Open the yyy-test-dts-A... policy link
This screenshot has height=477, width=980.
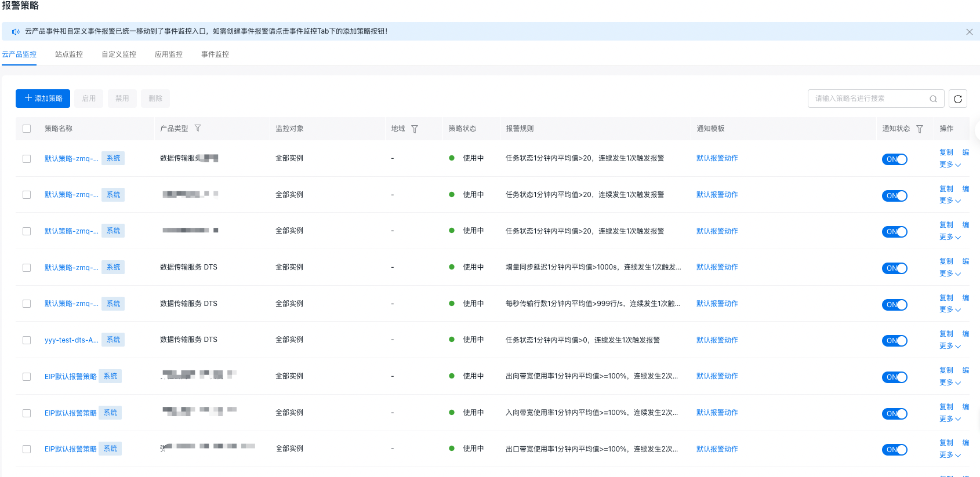(x=71, y=340)
